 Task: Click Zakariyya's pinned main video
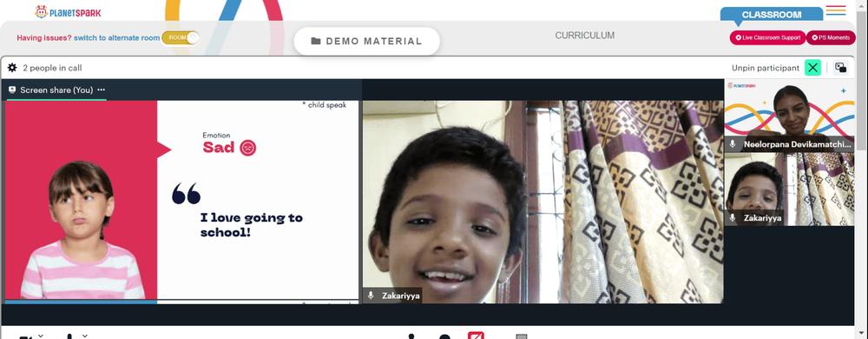(x=543, y=202)
